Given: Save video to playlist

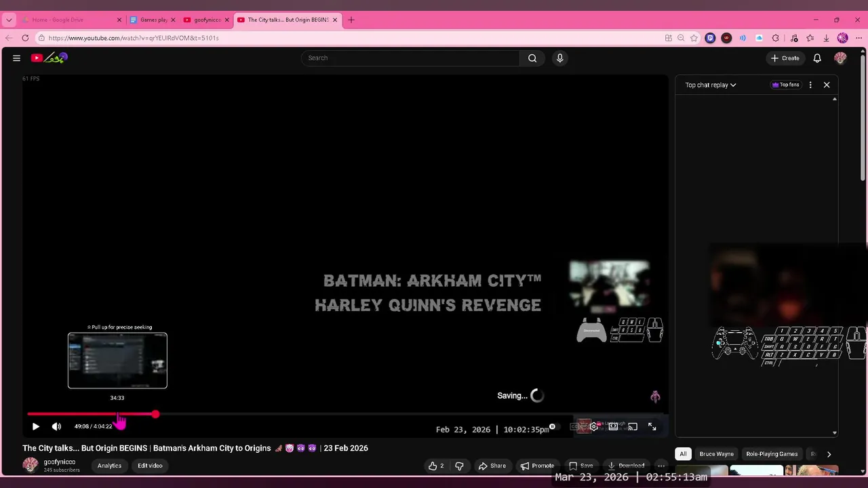Looking at the screenshot, I should (x=580, y=466).
